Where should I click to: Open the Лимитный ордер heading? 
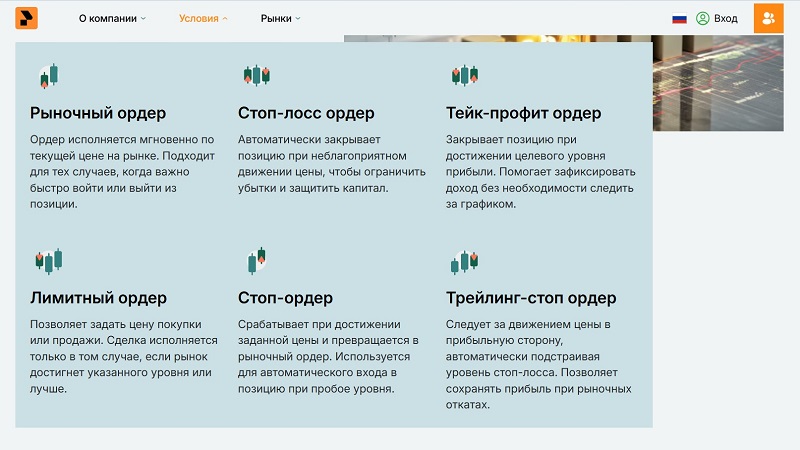(98, 298)
